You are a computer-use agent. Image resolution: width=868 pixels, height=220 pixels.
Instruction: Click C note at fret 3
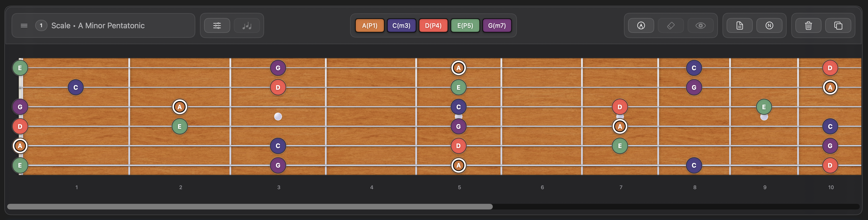pyautogui.click(x=278, y=146)
